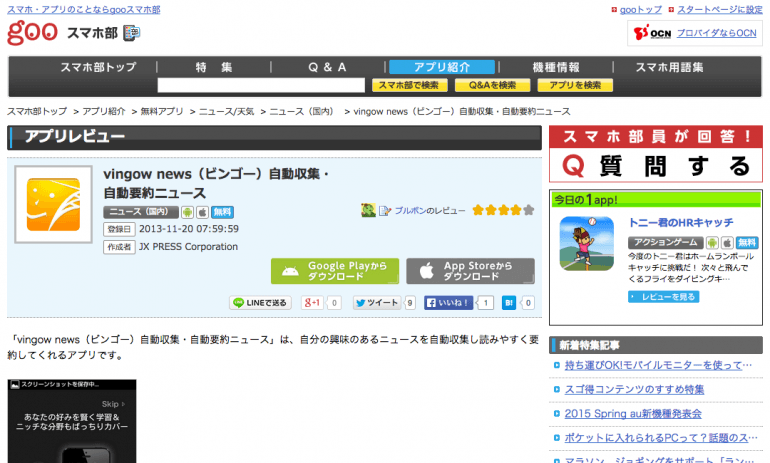Open the トニー君のHRキャッチ app thumbnail
This screenshot has width=770, height=463.
587,244
